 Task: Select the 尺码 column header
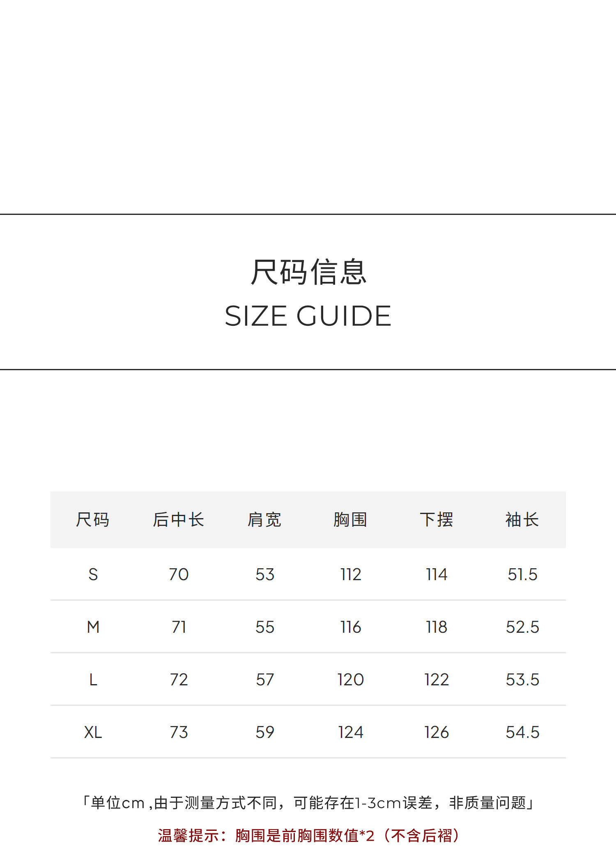click(x=93, y=520)
